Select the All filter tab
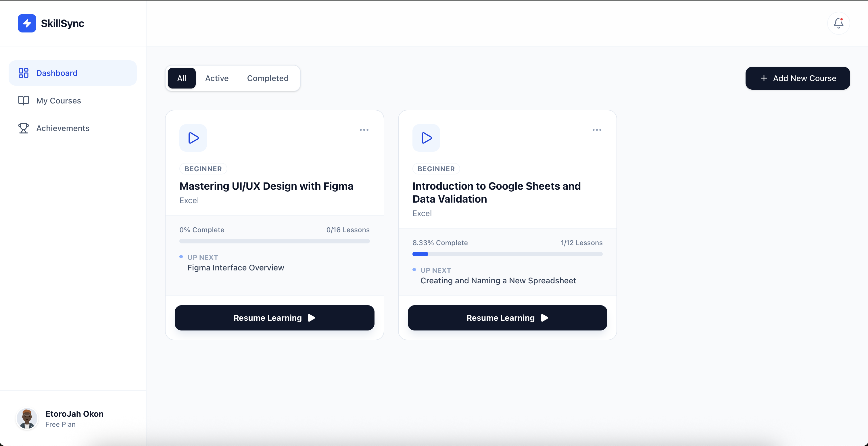Screen dimensions: 868x446 pyautogui.click(x=182, y=78)
